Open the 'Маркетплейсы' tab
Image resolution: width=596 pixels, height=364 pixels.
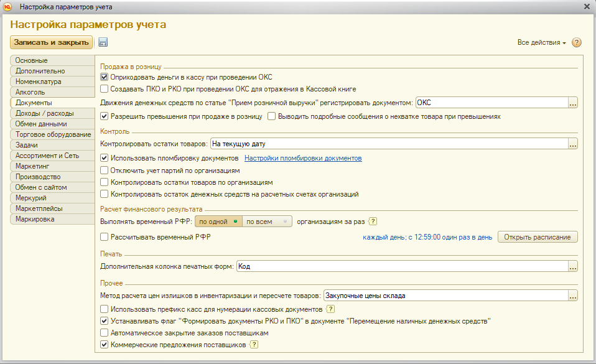52,208
